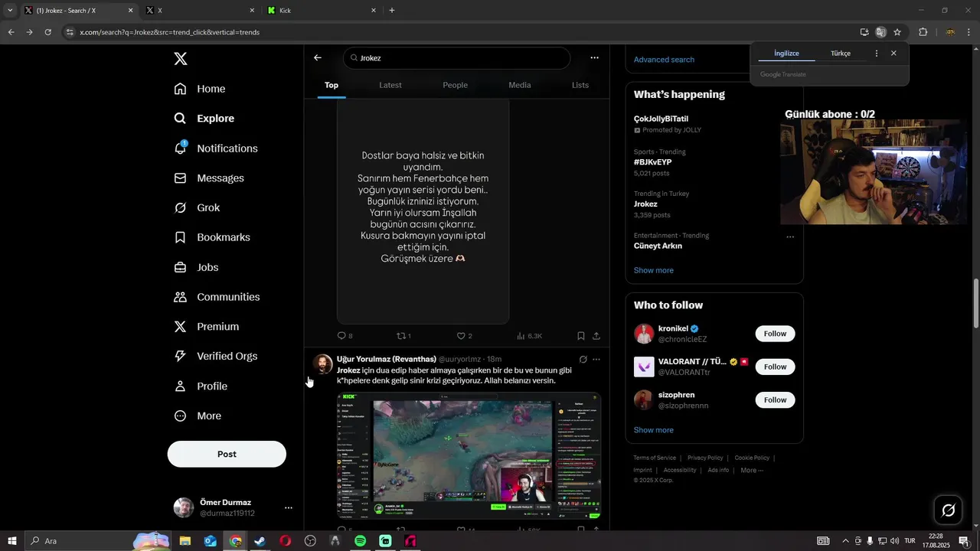Click Grok icon on Uğur Yorulmaz post
980x551 pixels.
(x=583, y=359)
